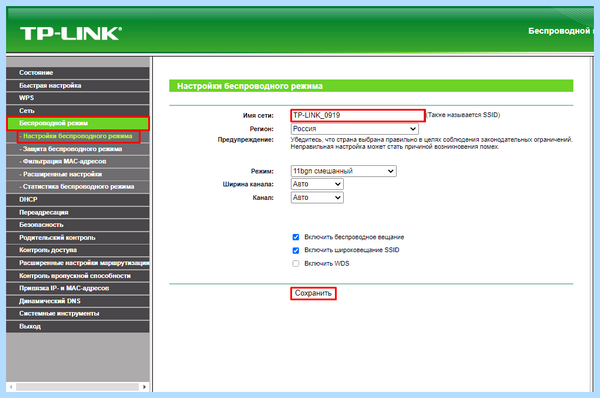This screenshot has height=398, width=600.
Task: Open Настройки беспроводного режима submenu
Action: click(78, 136)
